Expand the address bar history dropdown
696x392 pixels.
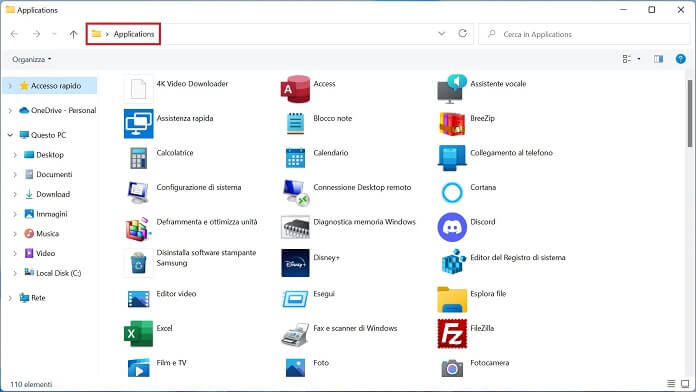(x=441, y=34)
